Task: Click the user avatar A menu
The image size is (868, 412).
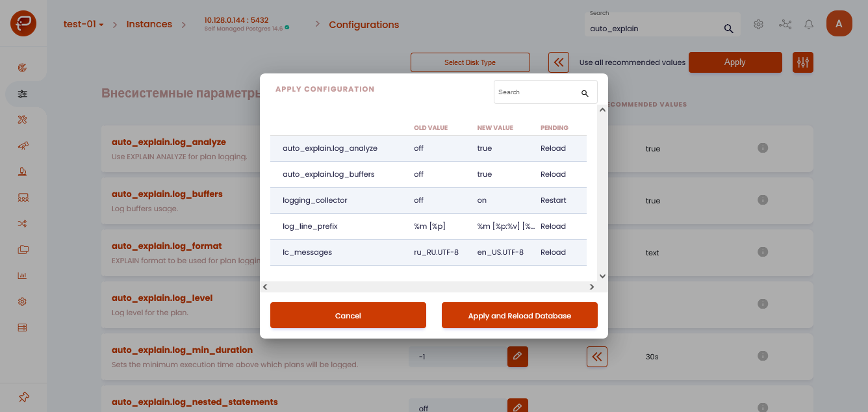Action: [839, 24]
